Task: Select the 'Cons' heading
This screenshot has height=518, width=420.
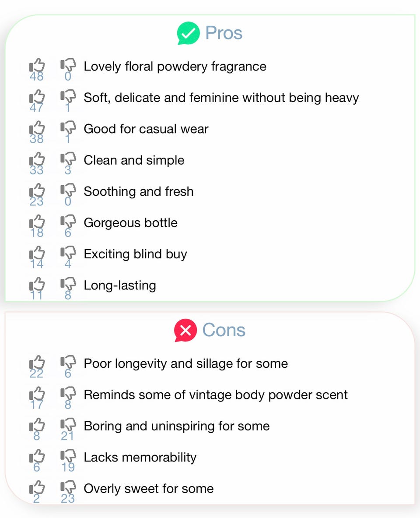Action: [x=224, y=330]
